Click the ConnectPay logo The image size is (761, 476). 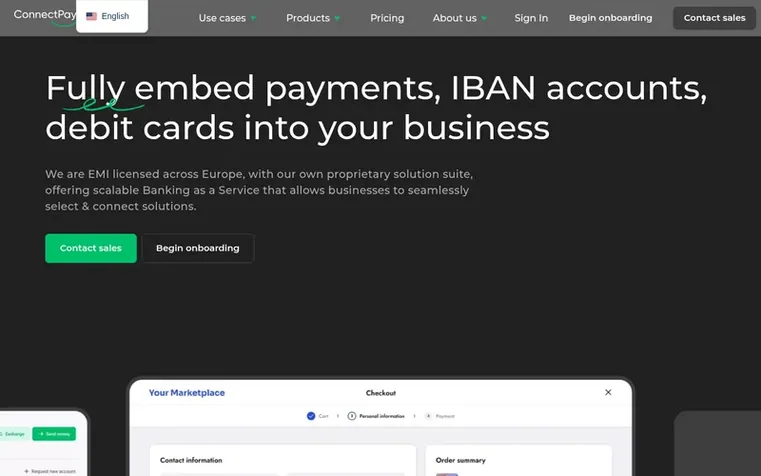45,16
